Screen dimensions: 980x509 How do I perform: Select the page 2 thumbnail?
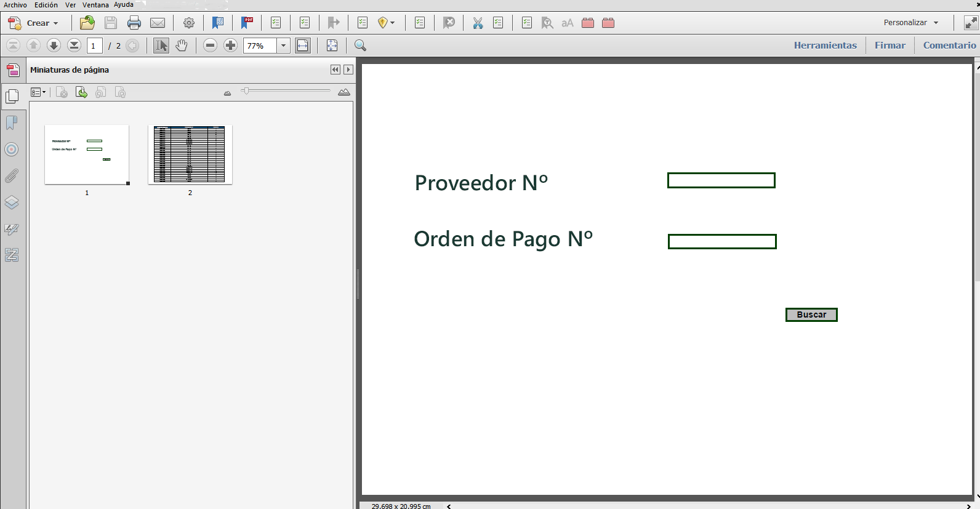point(190,154)
